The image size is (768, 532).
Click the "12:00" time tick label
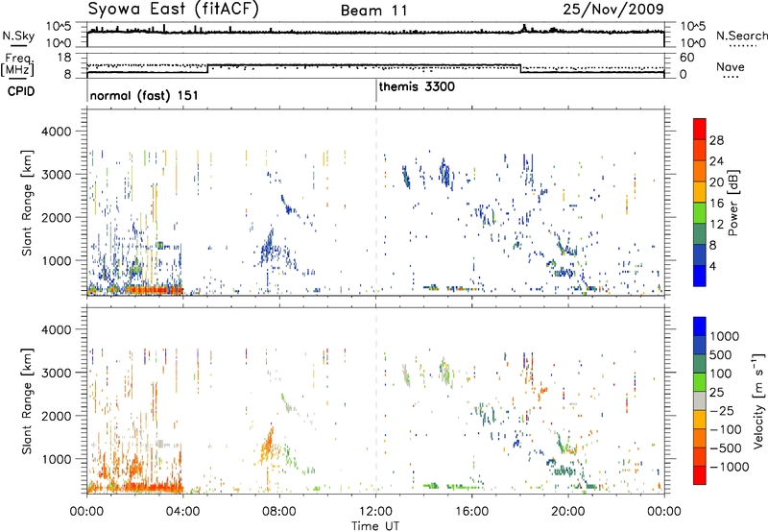(375, 512)
